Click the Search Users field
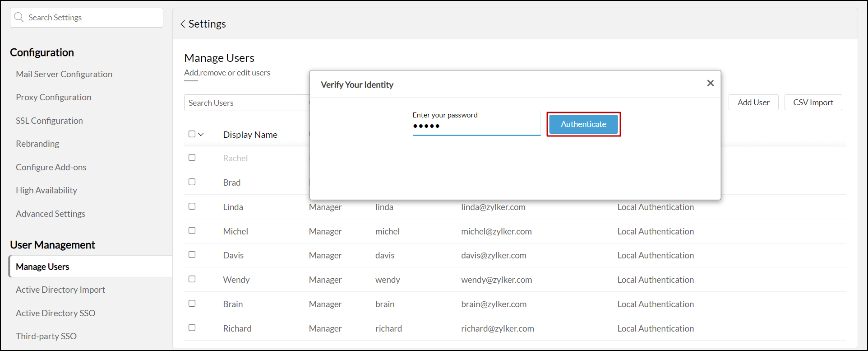The height and width of the screenshot is (351, 868). pyautogui.click(x=246, y=103)
